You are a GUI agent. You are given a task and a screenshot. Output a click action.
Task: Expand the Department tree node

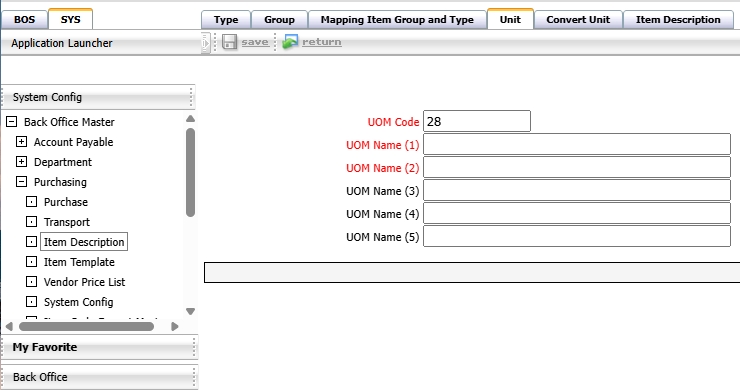click(x=21, y=162)
